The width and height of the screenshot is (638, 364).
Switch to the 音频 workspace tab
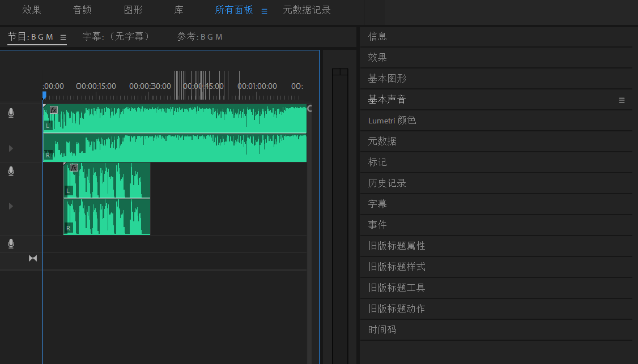82,10
